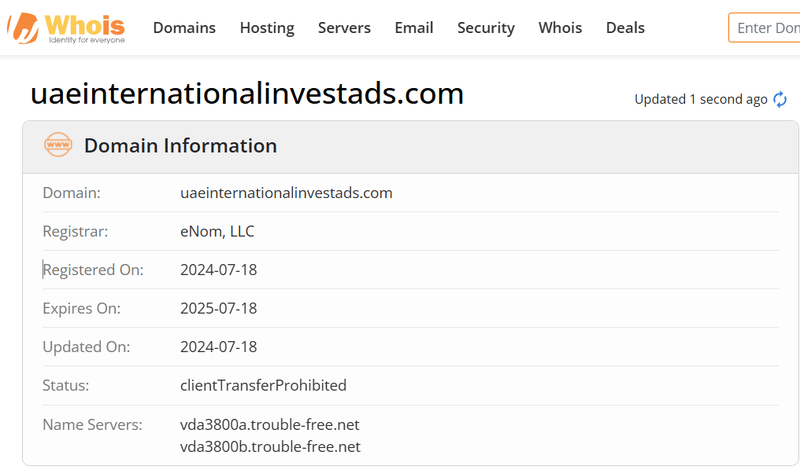Click the uaeinternationalinvestads.com page heading
800x470 pixels.
tap(247, 93)
